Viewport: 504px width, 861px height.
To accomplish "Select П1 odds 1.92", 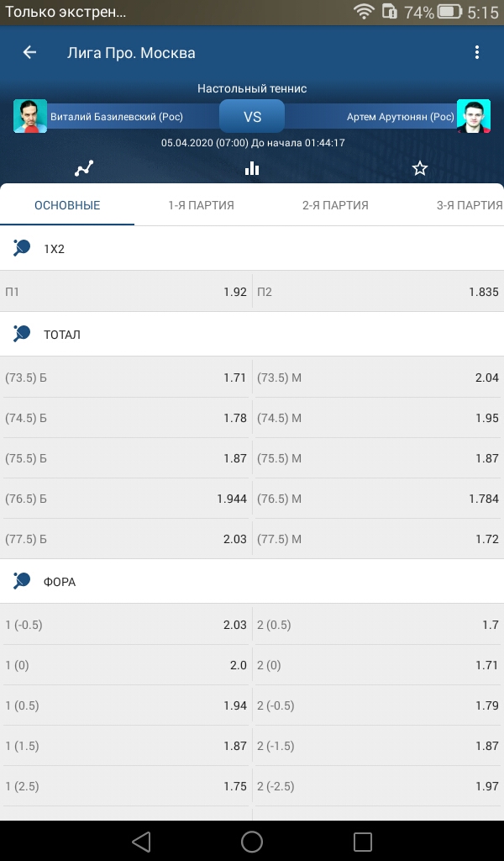I will point(126,292).
